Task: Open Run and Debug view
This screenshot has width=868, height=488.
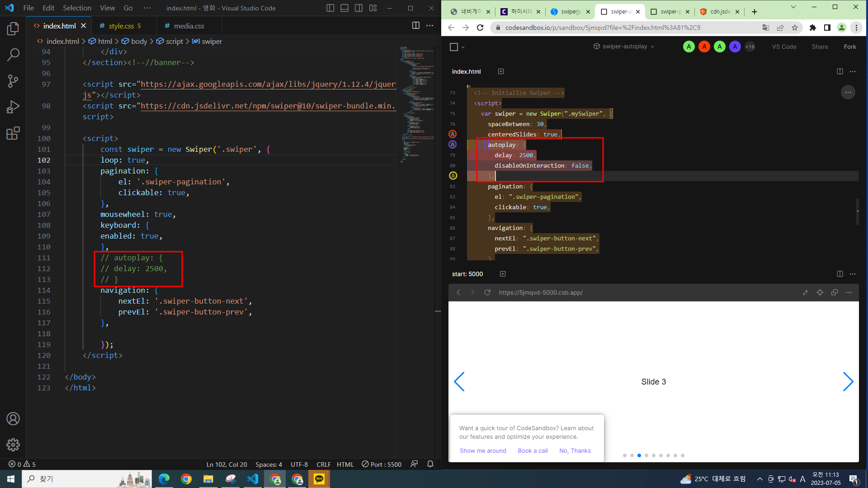Action: 13,107
